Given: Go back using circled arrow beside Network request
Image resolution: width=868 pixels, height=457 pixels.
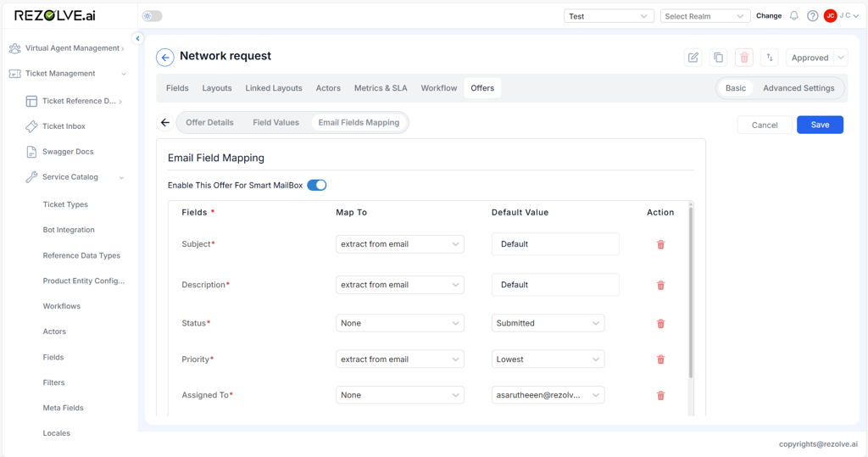Looking at the screenshot, I should (165, 57).
